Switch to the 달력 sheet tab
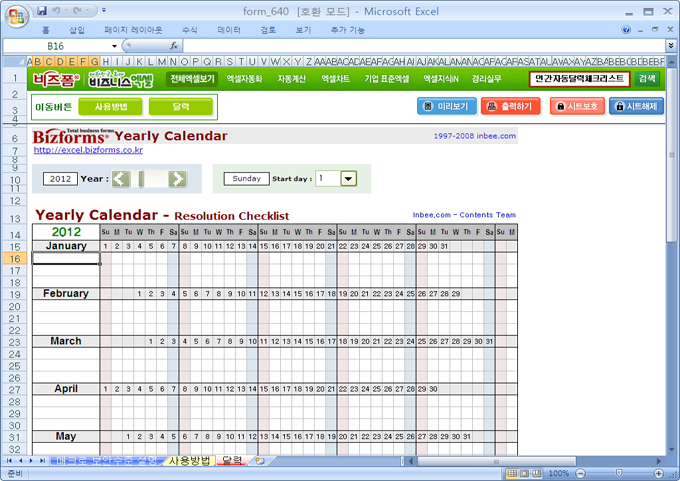Image resolution: width=680 pixels, height=481 pixels. point(232,460)
